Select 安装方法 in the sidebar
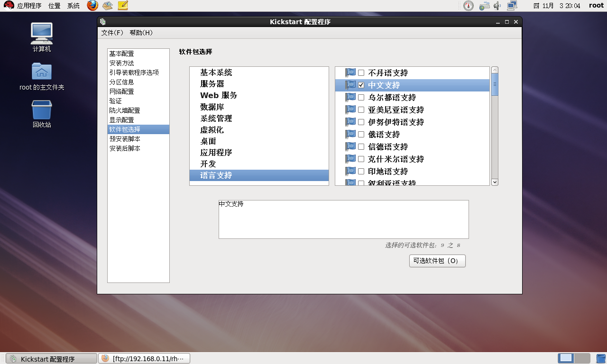607x364 pixels. 138,63
